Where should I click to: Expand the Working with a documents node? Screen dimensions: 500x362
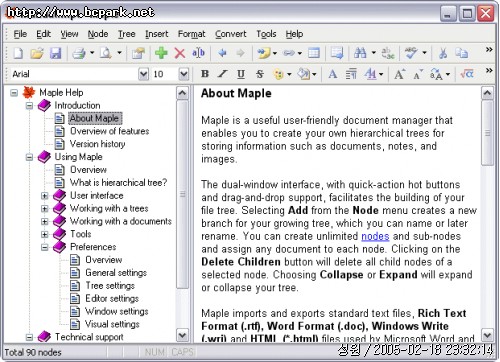44,221
